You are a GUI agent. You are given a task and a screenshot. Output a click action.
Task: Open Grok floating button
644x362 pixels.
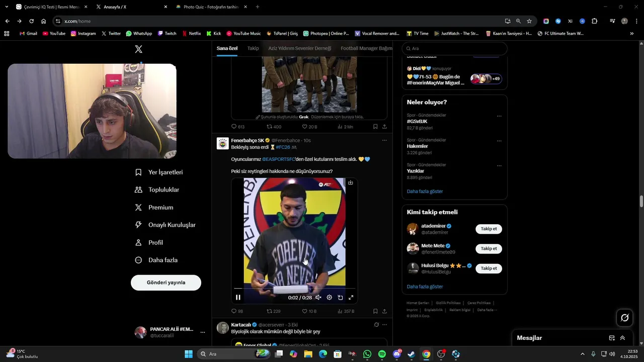tap(625, 318)
